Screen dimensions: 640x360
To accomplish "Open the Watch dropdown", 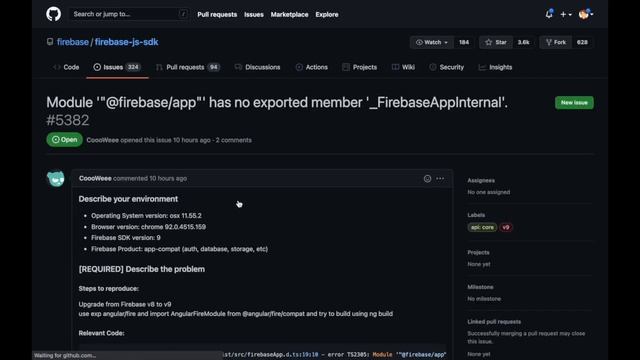I will (x=432, y=42).
